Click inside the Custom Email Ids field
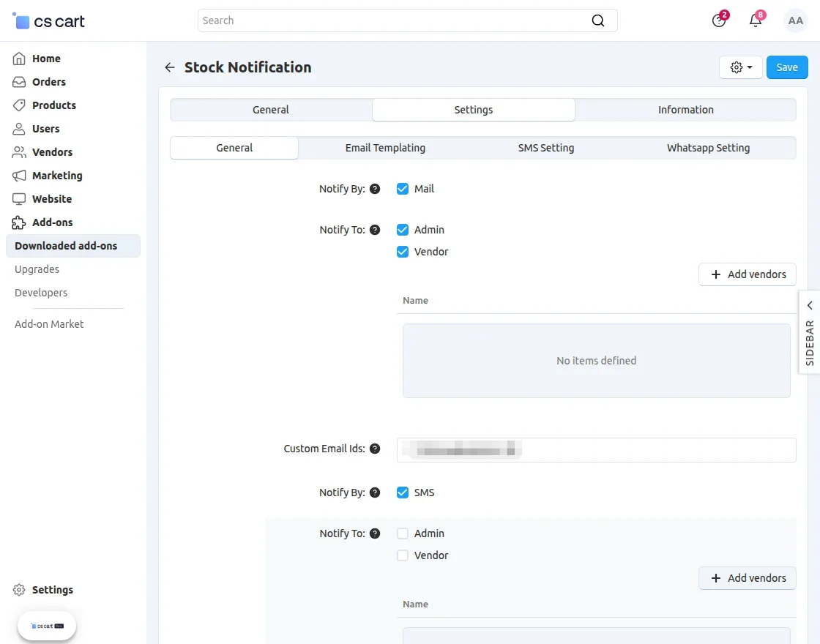This screenshot has height=644, width=820. click(x=597, y=449)
